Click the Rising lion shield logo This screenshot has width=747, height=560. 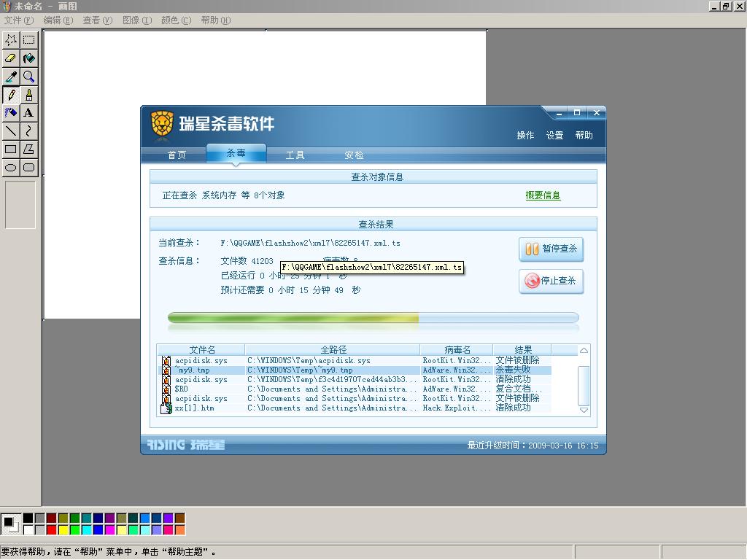(x=162, y=124)
